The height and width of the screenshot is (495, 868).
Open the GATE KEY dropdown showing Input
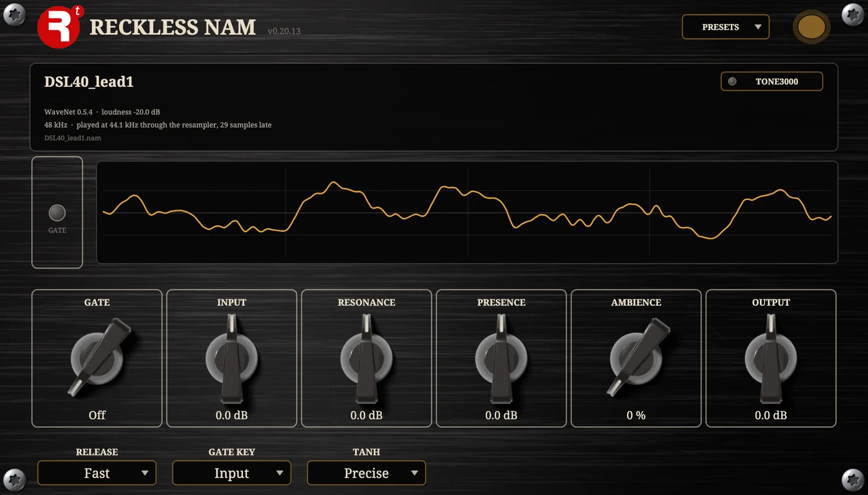[x=232, y=473]
